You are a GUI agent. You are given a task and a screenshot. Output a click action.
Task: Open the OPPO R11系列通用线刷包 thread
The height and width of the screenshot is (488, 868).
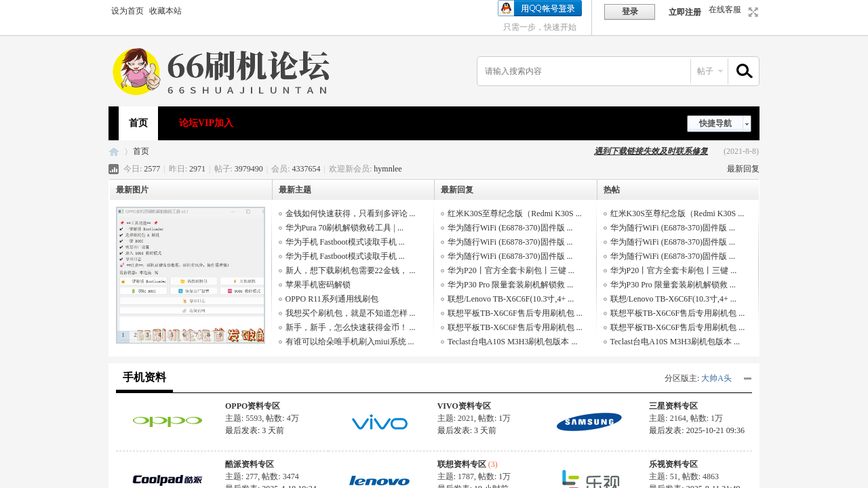coord(332,299)
